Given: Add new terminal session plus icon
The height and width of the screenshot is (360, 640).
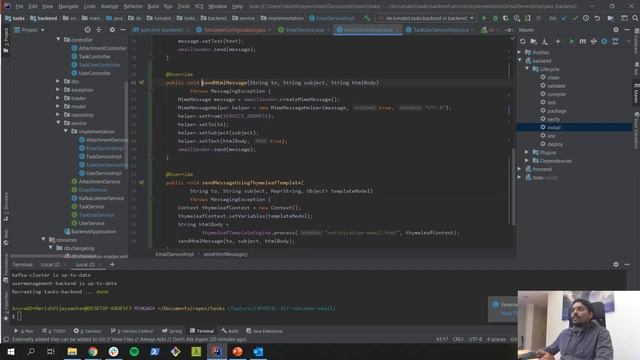Looking at the screenshot, I should 112,264.
